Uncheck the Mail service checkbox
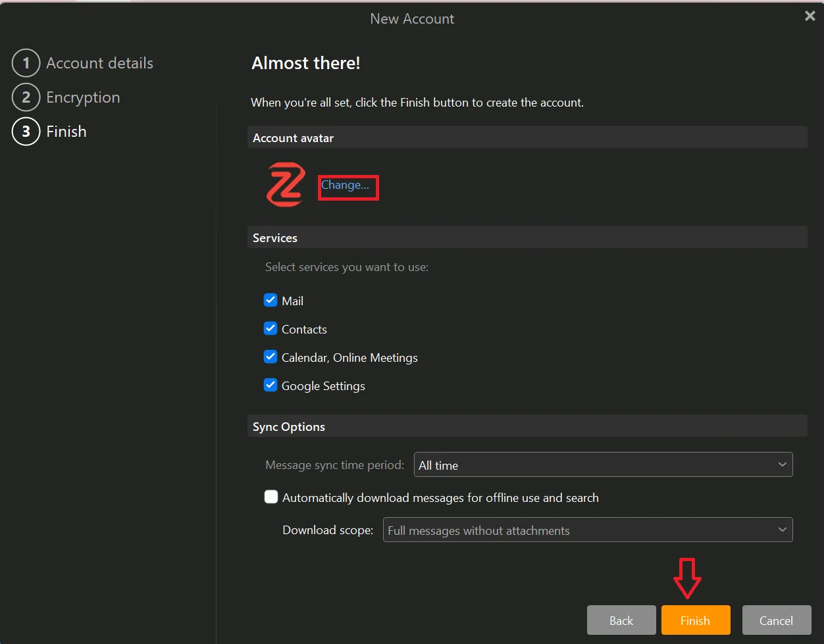The height and width of the screenshot is (644, 824). (270, 301)
